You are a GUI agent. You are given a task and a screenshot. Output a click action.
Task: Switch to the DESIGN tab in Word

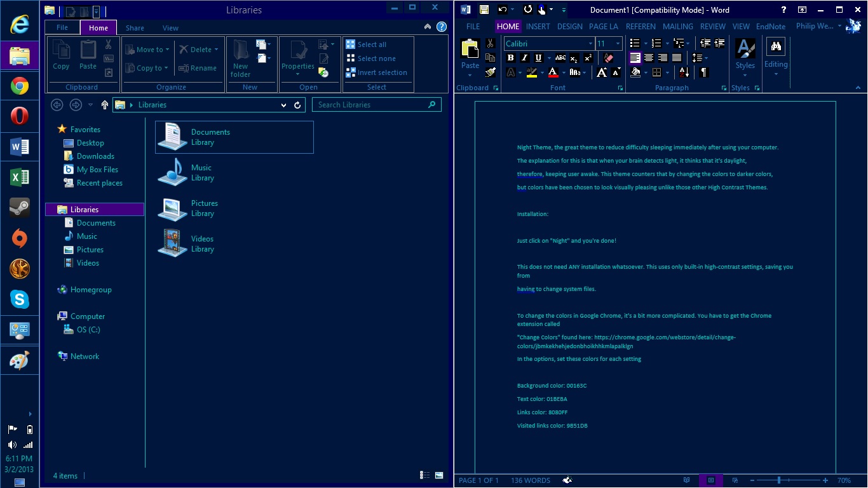click(570, 27)
